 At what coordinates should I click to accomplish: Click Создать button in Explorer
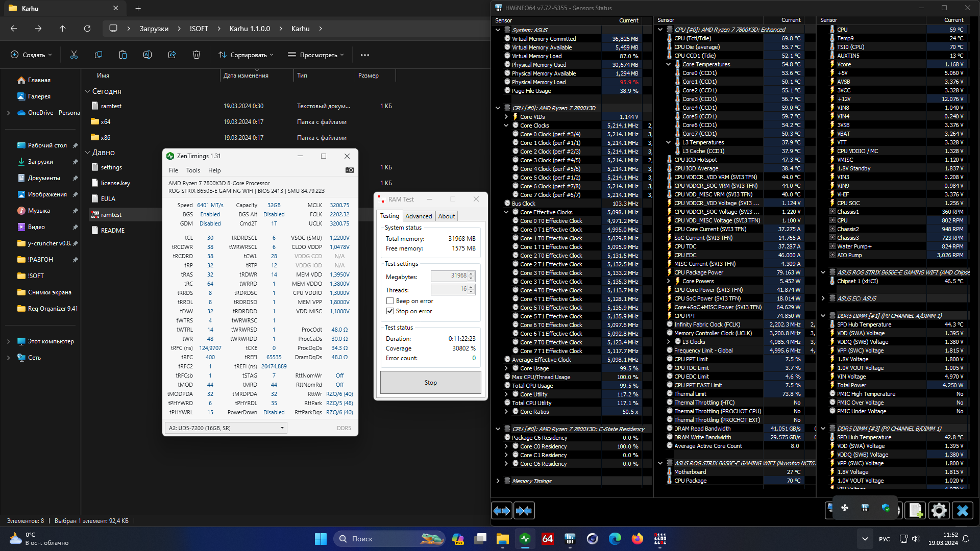32,55
